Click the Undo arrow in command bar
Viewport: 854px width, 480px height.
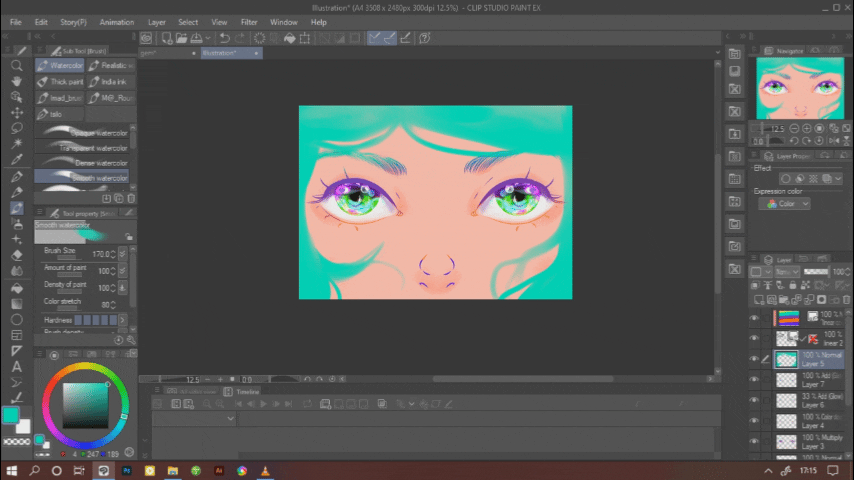(225, 38)
